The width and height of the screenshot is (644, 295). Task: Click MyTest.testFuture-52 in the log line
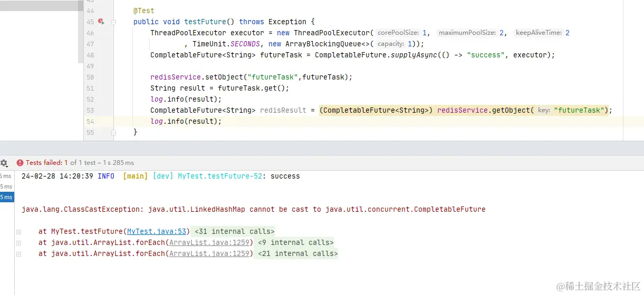pos(220,176)
